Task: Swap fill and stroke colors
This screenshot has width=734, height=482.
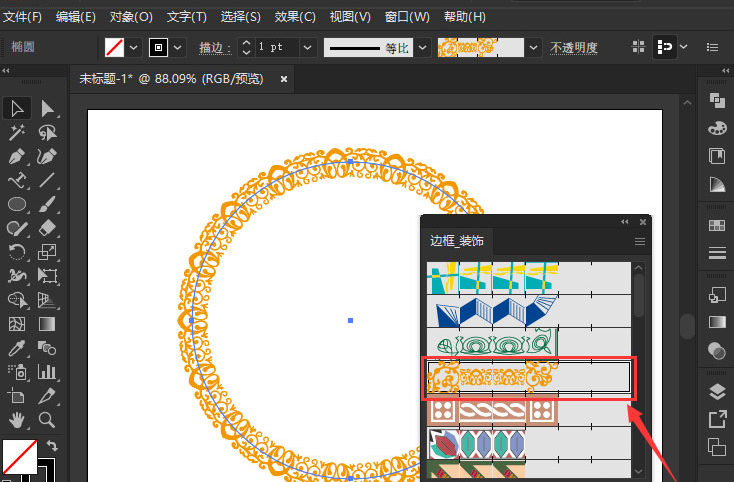Action: pyautogui.click(x=52, y=445)
